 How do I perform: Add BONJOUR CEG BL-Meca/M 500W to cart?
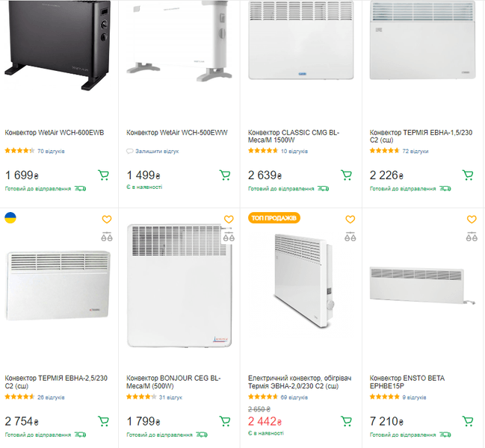[225, 421]
